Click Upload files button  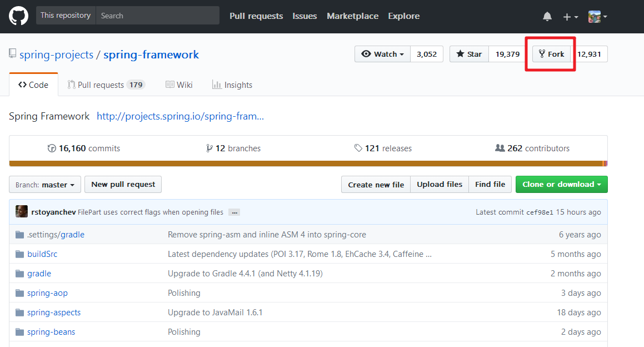440,185
